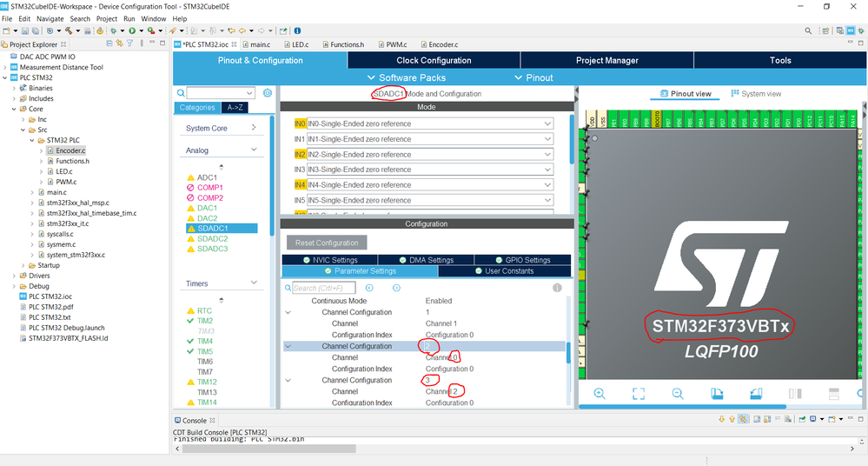The height and width of the screenshot is (466, 868).
Task: Close the PLC STM32.ioc editor tab
Action: click(235, 44)
